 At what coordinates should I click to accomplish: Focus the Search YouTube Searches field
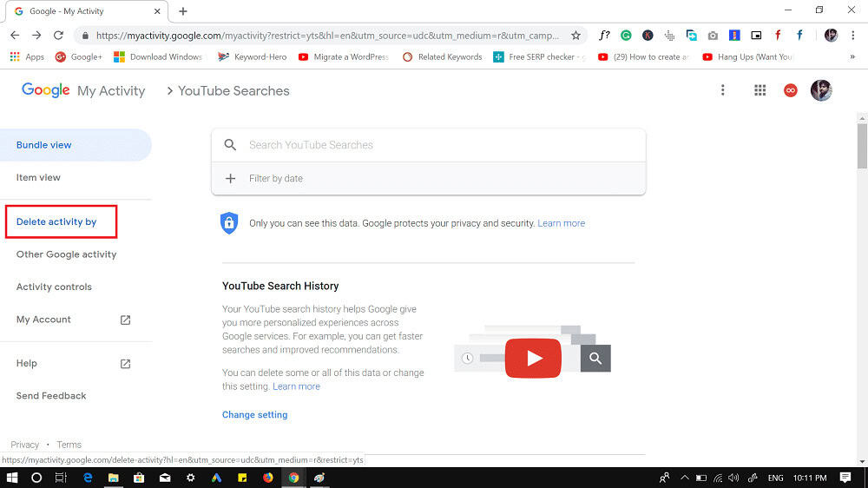pos(429,145)
